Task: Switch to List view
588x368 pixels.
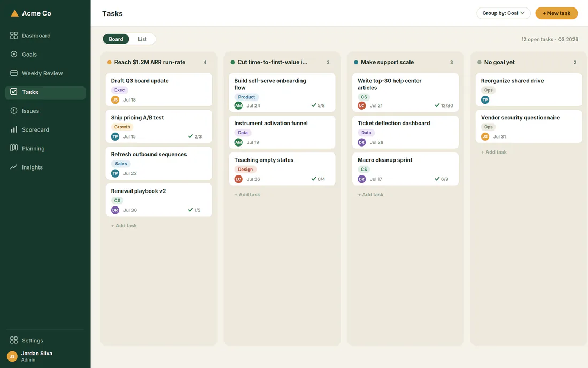Action: [x=142, y=39]
